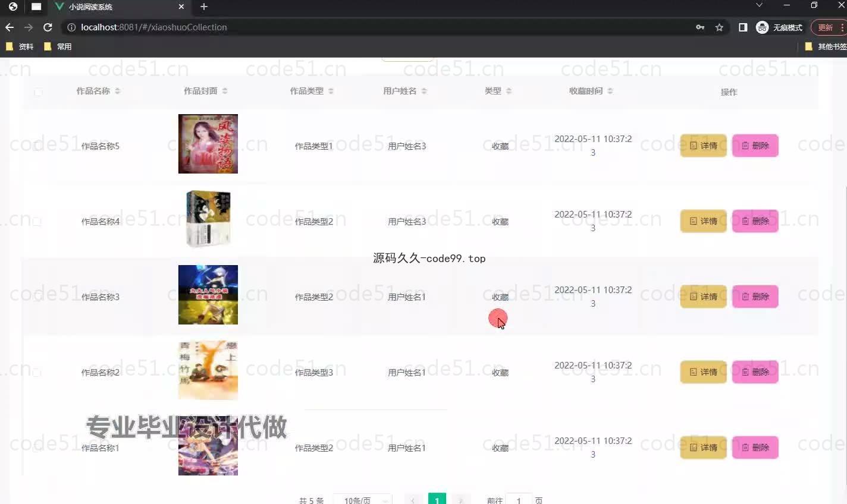Open 详情 for 作品名称5
847x504 pixels.
(704, 146)
